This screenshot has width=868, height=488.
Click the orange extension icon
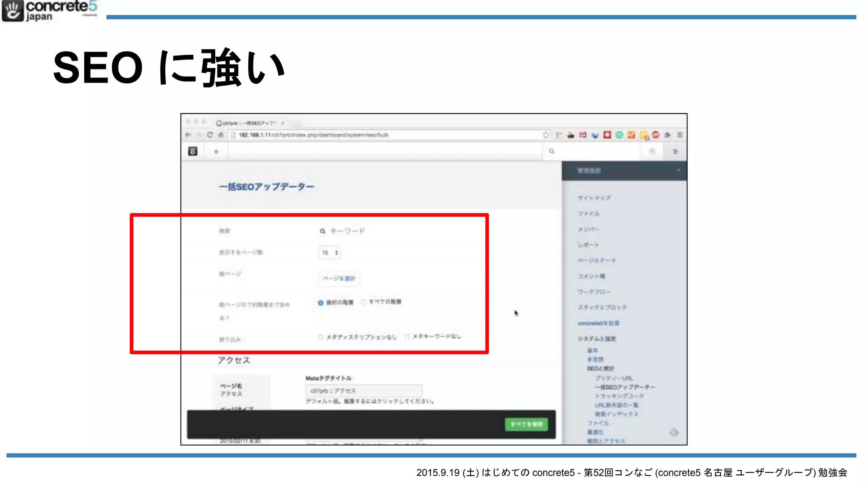631,135
